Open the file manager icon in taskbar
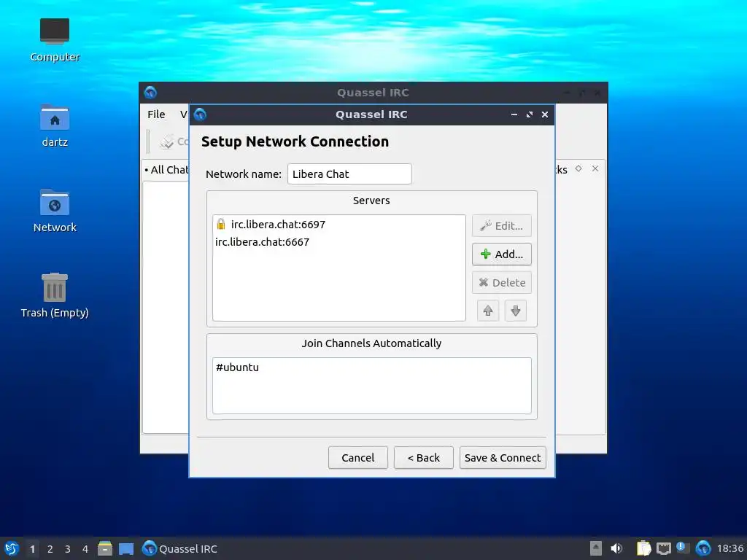Viewport: 747px width, 560px height. 105,548
